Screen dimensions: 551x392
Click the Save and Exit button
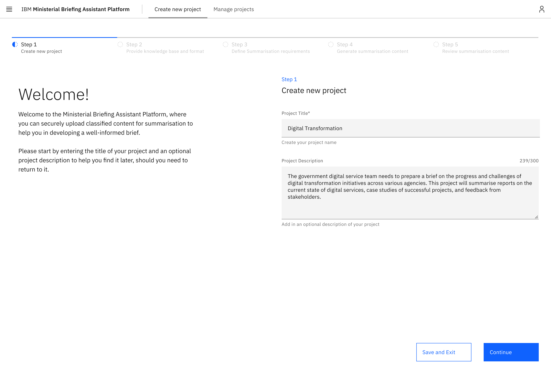pyautogui.click(x=444, y=352)
